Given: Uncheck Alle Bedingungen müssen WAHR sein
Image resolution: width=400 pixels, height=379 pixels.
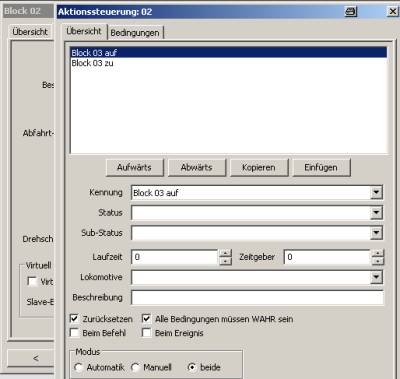Looking at the screenshot, I should pos(146,319).
